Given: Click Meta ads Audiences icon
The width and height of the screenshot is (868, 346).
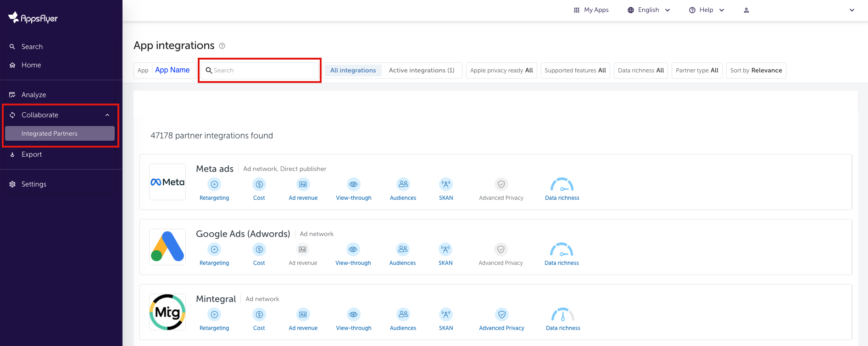Looking at the screenshot, I should [403, 184].
